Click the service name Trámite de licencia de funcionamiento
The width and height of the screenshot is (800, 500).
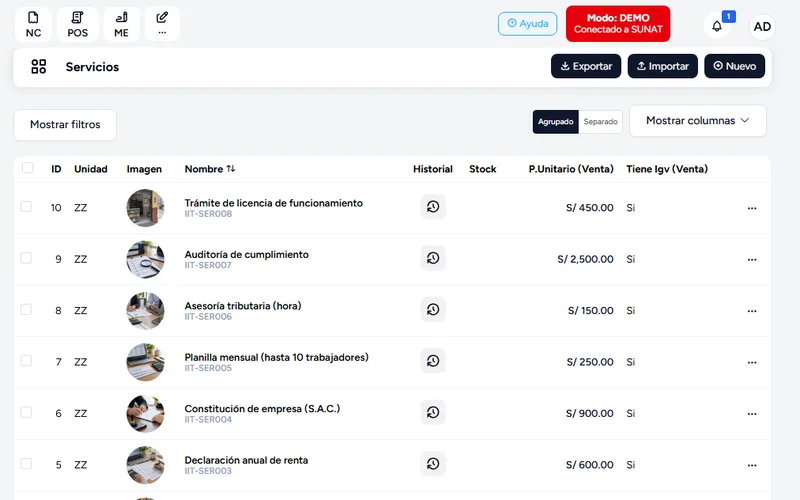click(x=273, y=203)
